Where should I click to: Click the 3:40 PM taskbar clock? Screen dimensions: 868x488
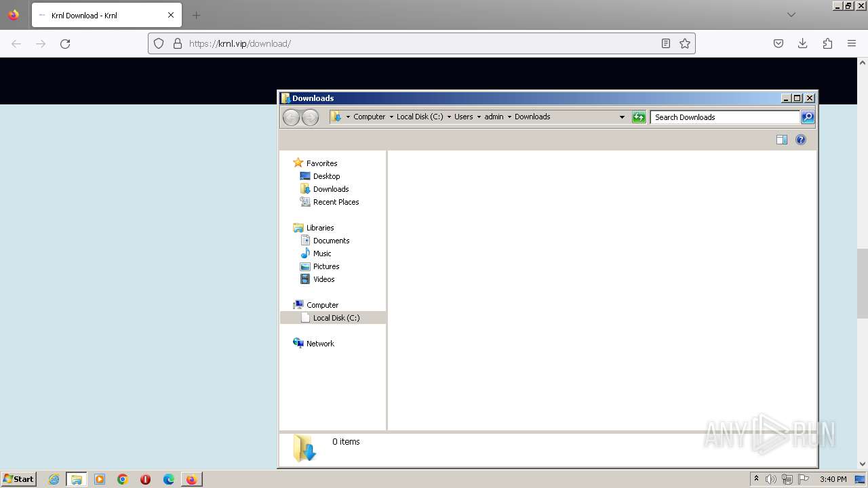pos(833,479)
